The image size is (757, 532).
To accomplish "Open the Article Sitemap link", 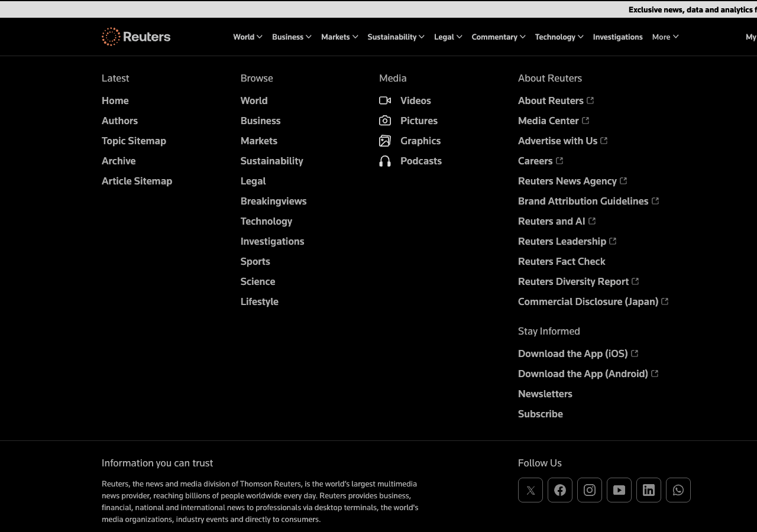I will [x=137, y=181].
